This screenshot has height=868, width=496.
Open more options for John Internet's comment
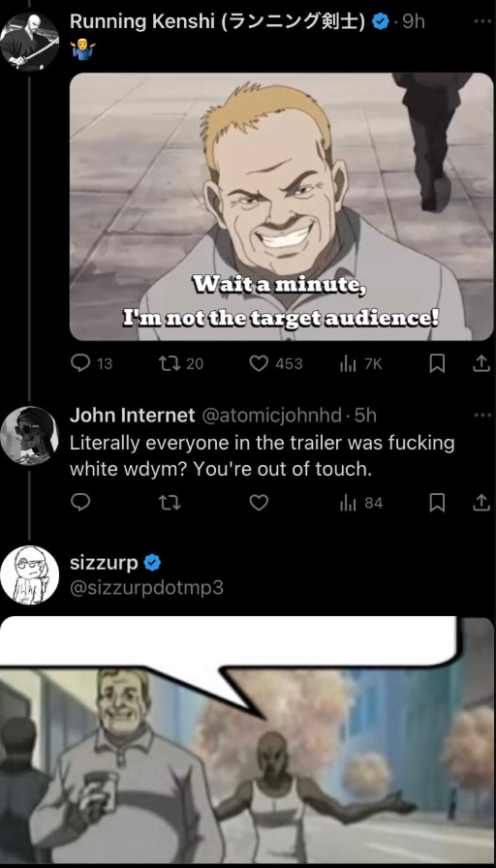(482, 415)
